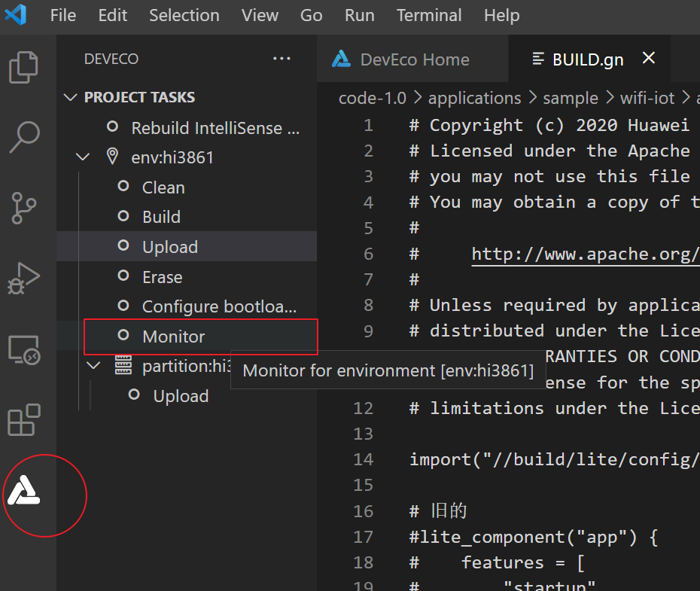Open the Selection menu

click(x=184, y=15)
